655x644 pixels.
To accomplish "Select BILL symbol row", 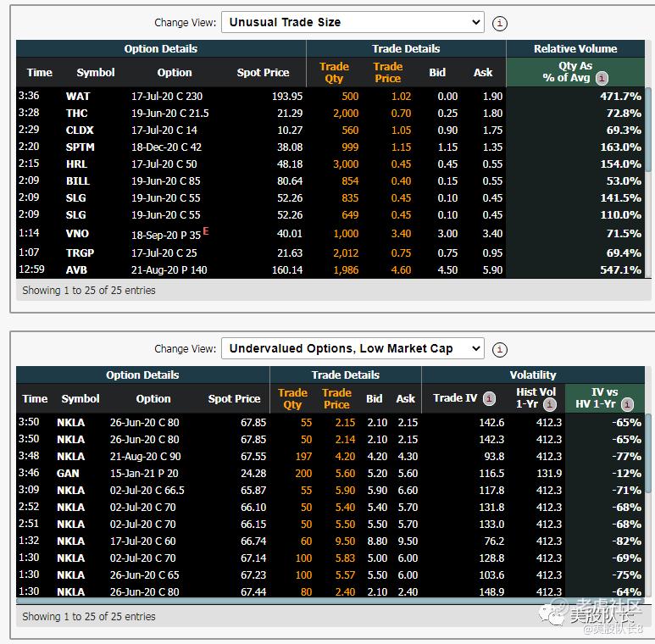I will [x=78, y=181].
